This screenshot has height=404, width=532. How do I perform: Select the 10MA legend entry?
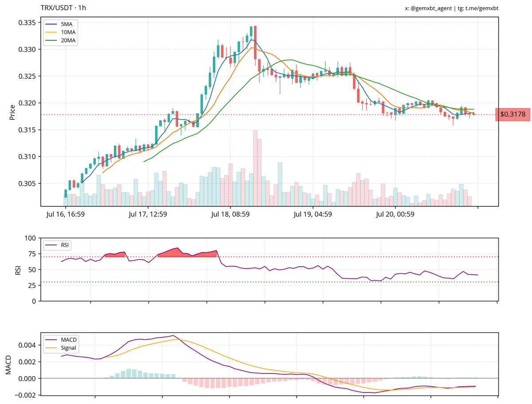[60, 32]
